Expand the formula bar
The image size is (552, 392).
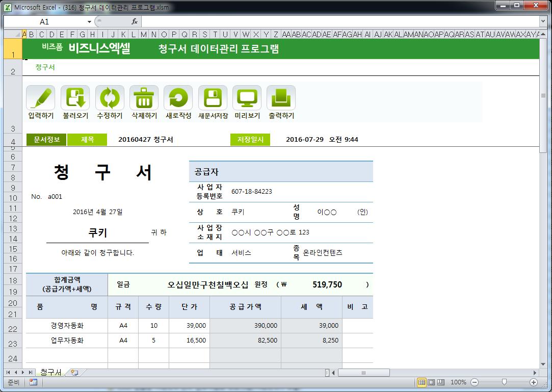coord(543,21)
